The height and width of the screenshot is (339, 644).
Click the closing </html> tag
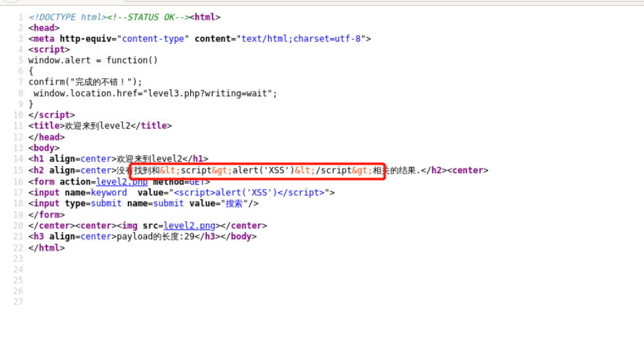click(x=46, y=248)
